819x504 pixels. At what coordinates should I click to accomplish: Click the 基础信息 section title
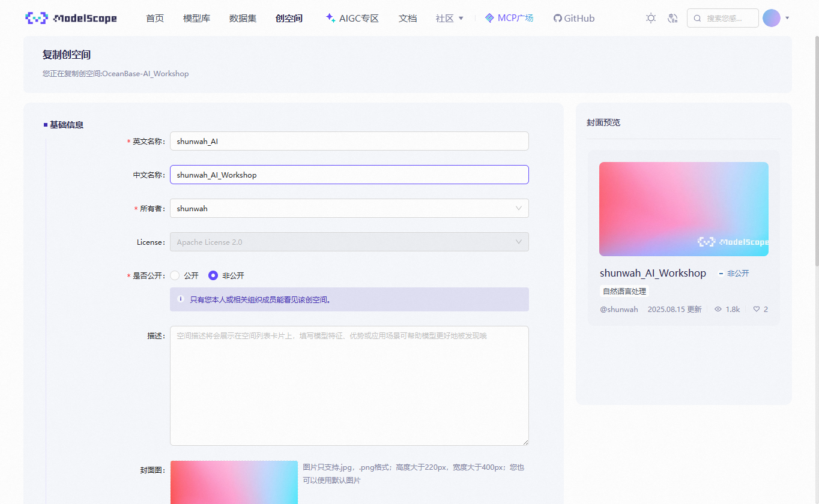click(67, 125)
